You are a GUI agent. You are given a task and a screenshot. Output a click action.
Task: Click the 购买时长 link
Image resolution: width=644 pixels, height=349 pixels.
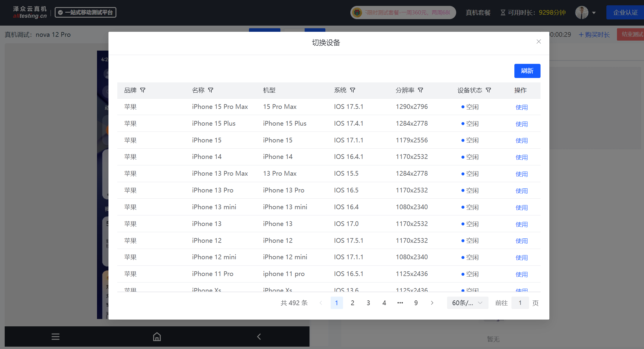[x=594, y=35]
